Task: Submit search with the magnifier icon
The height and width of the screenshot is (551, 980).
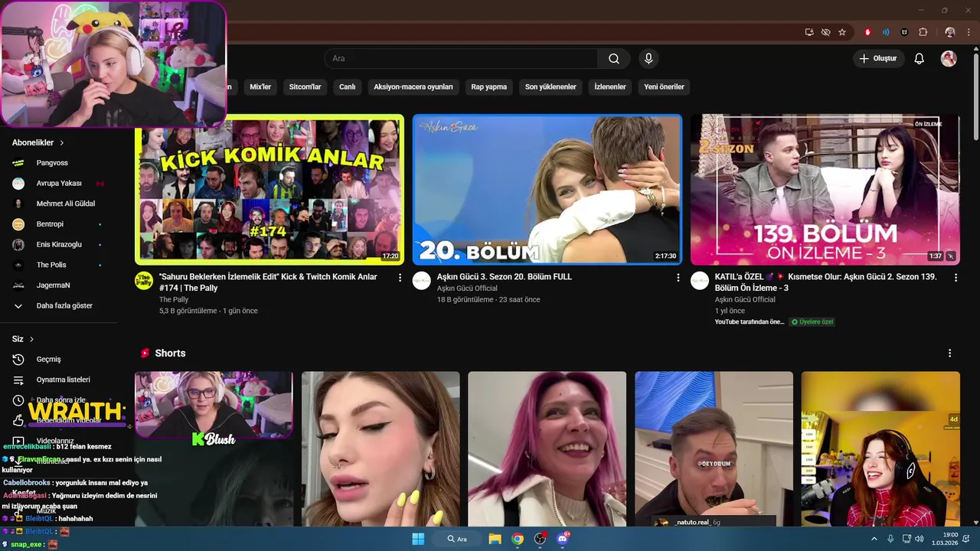Action: point(614,59)
